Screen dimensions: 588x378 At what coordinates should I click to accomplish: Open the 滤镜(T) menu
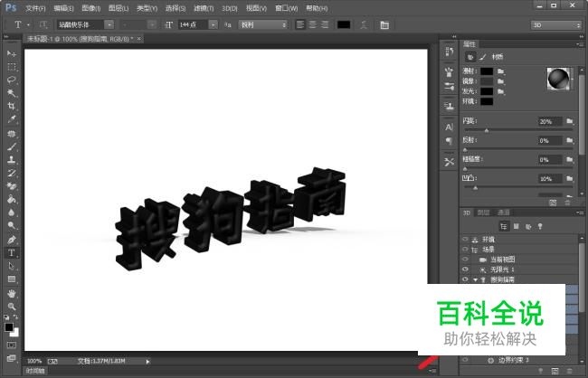coord(204,8)
